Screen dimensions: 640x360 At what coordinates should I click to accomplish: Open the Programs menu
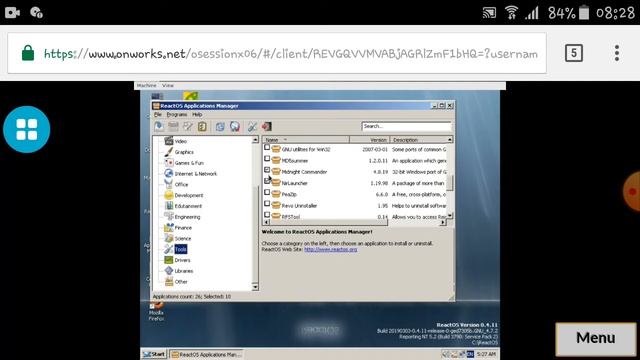coord(177,115)
